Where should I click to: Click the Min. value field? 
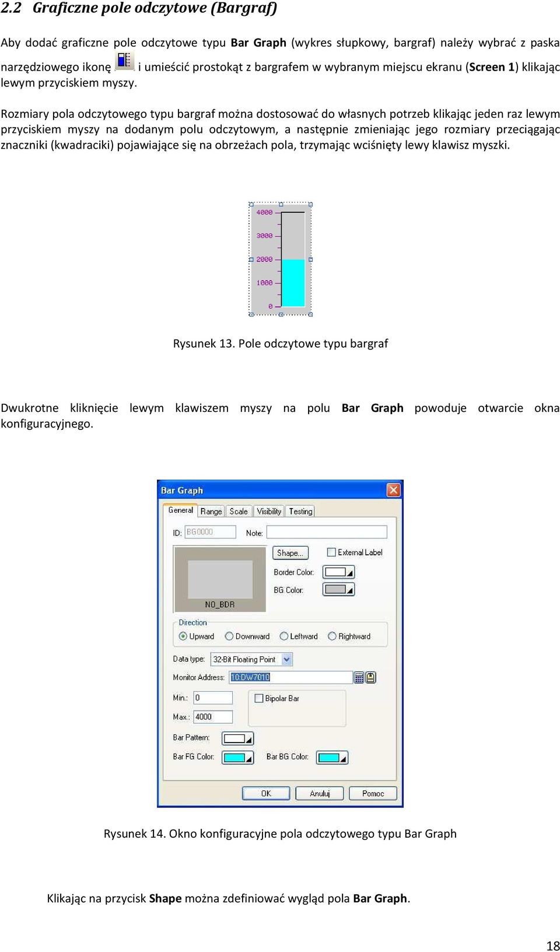[213, 698]
